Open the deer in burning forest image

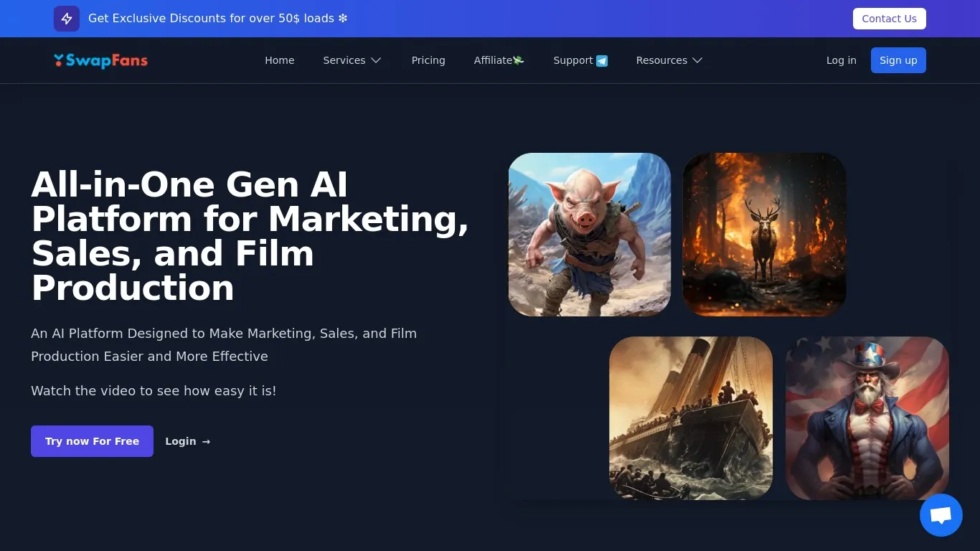pyautogui.click(x=764, y=234)
